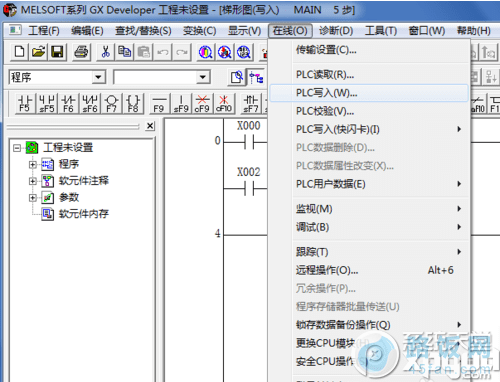
Task: Click third magnifier search icon
Action: coord(244,52)
